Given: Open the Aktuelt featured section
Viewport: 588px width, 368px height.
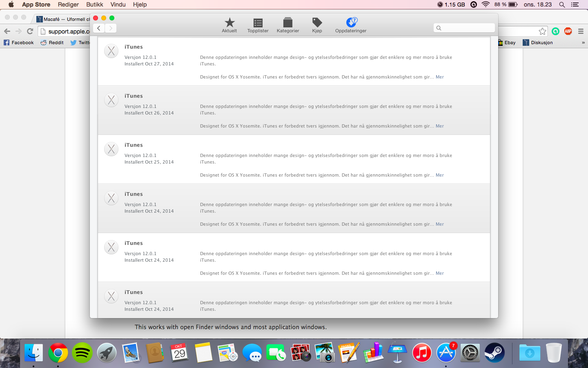Looking at the screenshot, I should pos(229,25).
